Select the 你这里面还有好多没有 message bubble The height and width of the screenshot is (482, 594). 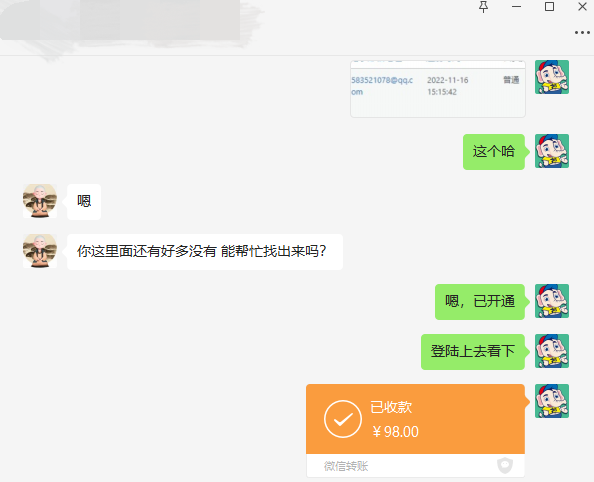point(205,252)
